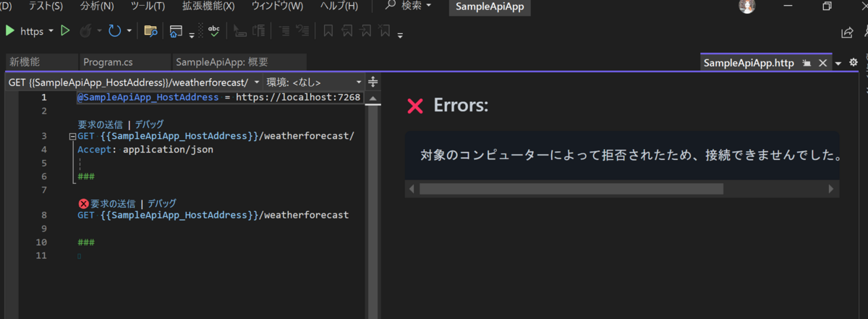Click the red error icon beside 要求の送信
868x319 pixels.
(83, 204)
